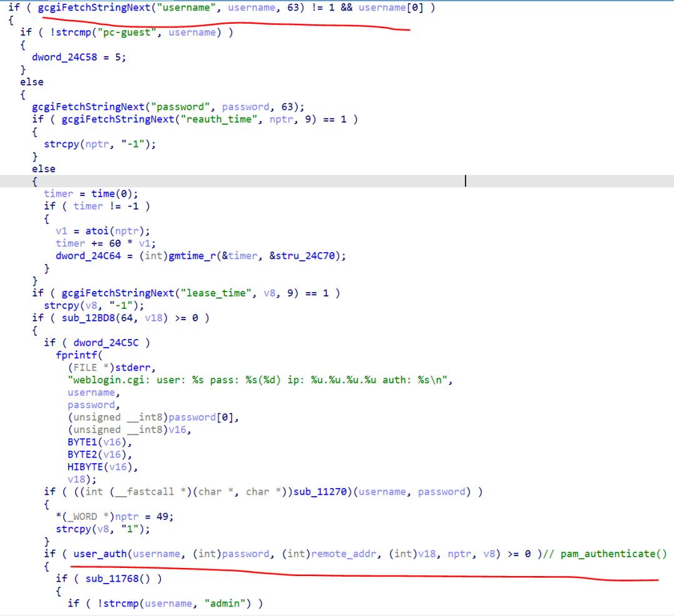
Task: Click strcpy(nptr, "-1") line
Action: click(100, 144)
